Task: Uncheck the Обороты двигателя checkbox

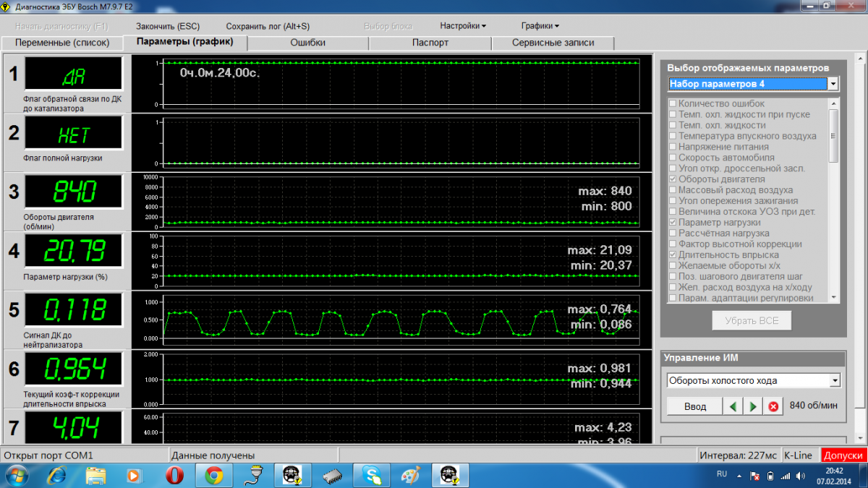Action: pyautogui.click(x=673, y=179)
